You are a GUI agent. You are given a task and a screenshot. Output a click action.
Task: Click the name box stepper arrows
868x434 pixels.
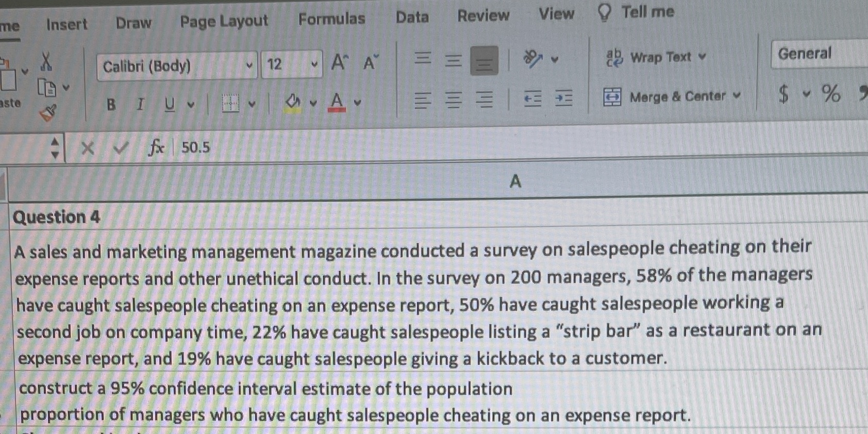(55, 147)
